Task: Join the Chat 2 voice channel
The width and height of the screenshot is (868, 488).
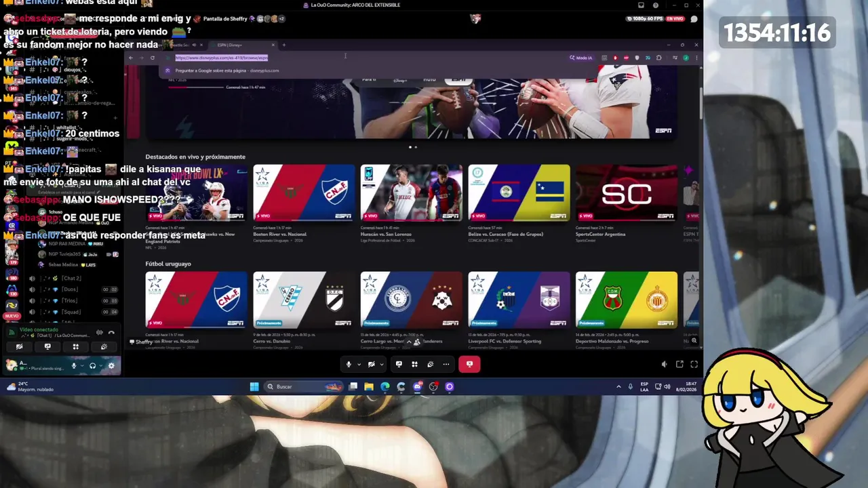Action: [71, 278]
